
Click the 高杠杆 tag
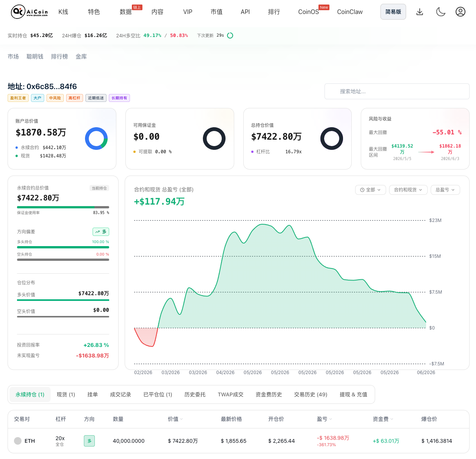pos(74,98)
